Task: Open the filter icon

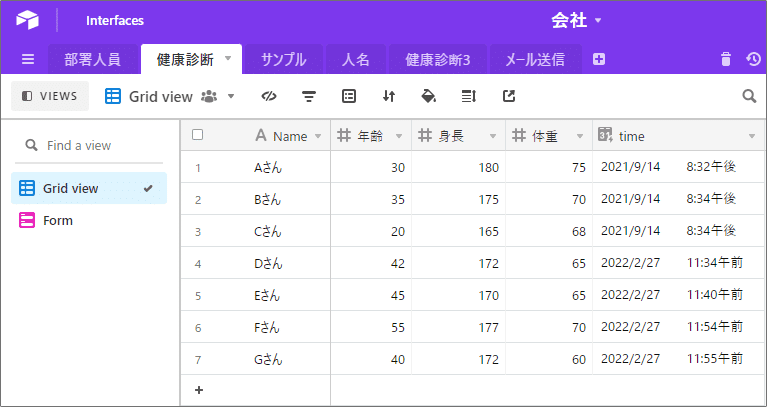Action: [308, 96]
